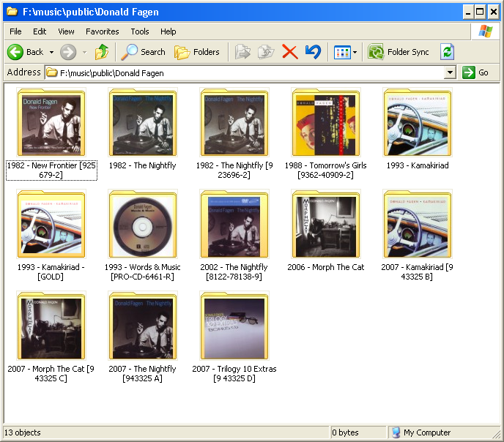504x442 pixels.
Task: Open the View menu
Action: point(66,31)
